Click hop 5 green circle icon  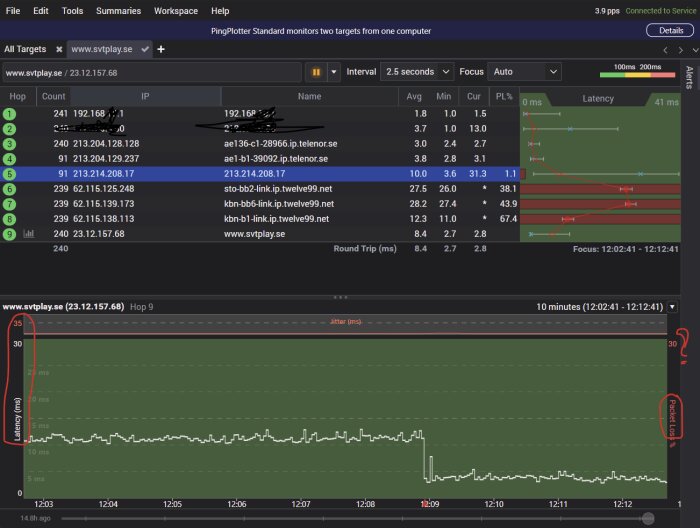[x=9, y=174]
